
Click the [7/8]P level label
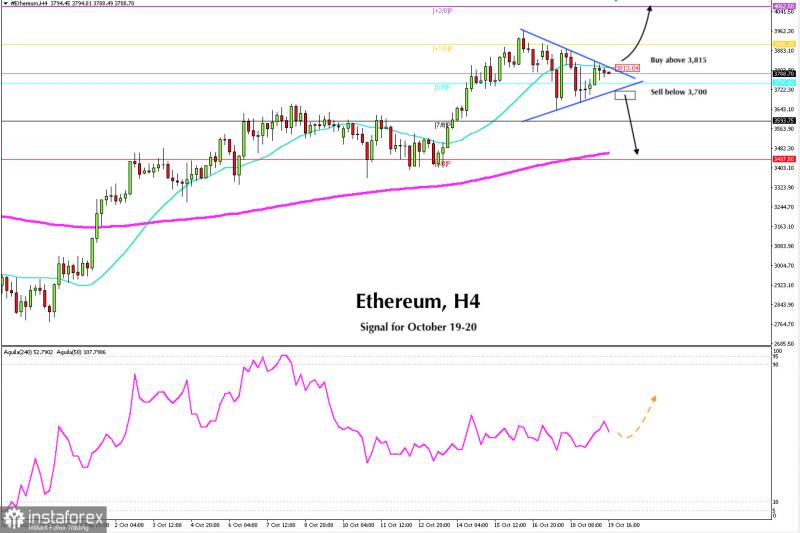(442, 125)
